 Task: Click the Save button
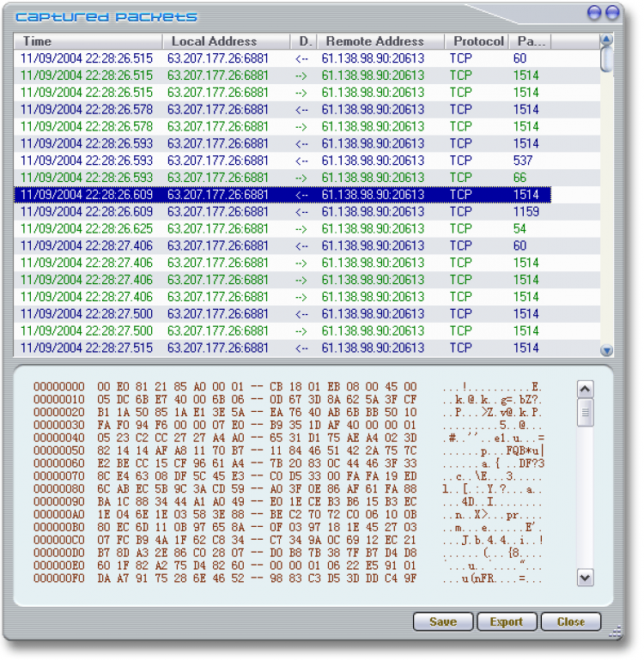[x=443, y=621]
